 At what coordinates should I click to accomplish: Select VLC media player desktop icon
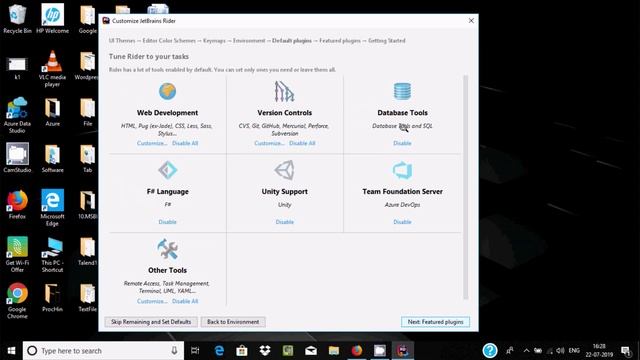coord(52,69)
